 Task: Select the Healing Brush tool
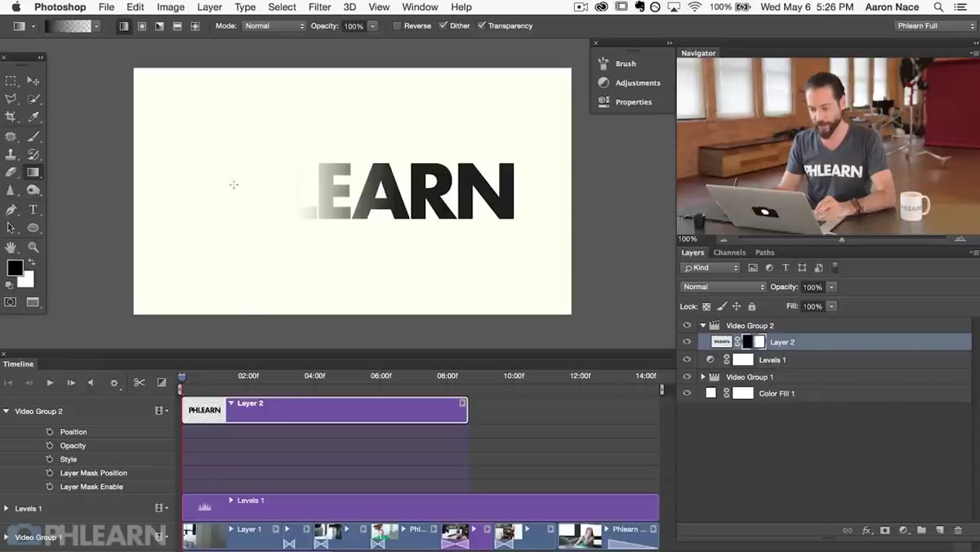[x=11, y=136]
